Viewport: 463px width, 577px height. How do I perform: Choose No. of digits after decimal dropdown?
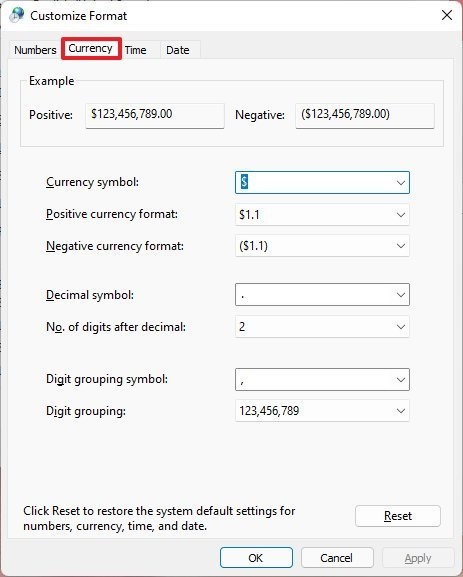point(322,327)
